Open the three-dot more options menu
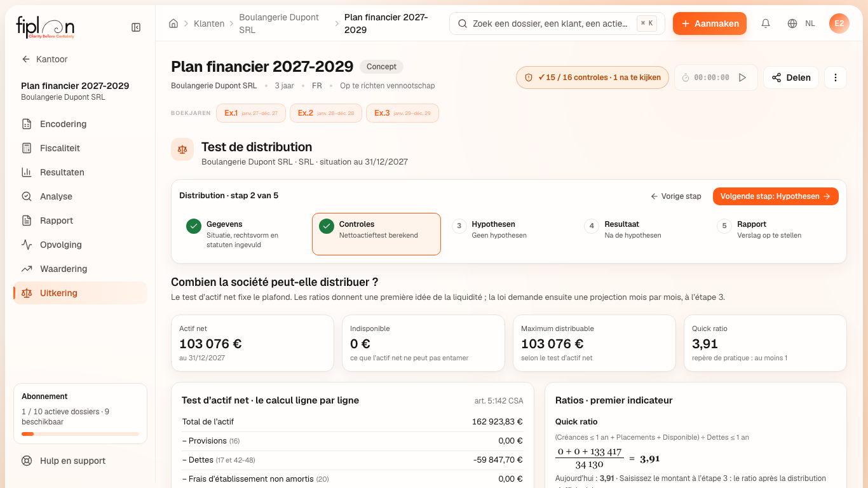This screenshot has height=488, width=868. (836, 78)
